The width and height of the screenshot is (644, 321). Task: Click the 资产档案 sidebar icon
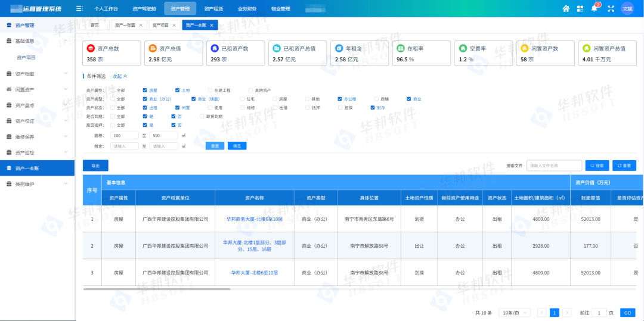tap(9, 74)
